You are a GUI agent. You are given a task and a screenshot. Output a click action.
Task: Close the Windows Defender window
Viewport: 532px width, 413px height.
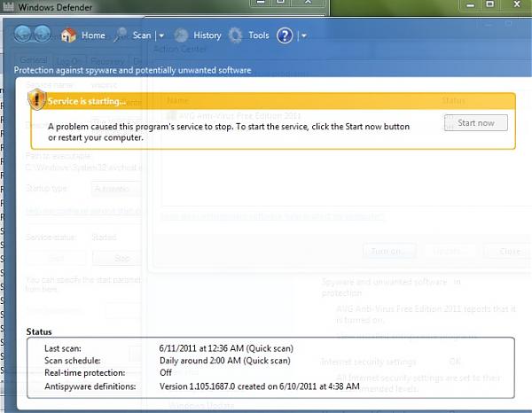[308, 3]
